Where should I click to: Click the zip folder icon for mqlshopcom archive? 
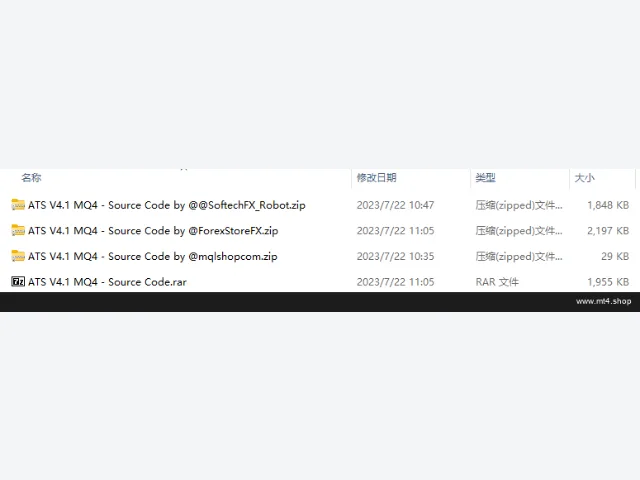tap(18, 256)
